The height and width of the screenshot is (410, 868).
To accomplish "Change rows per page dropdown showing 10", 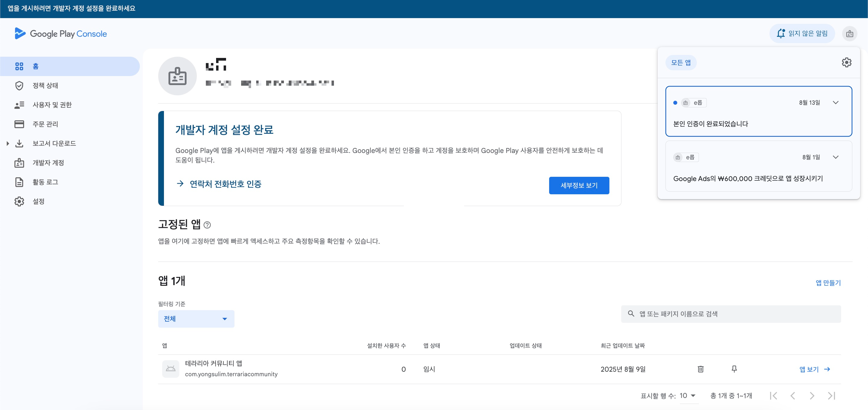I will coord(688,396).
